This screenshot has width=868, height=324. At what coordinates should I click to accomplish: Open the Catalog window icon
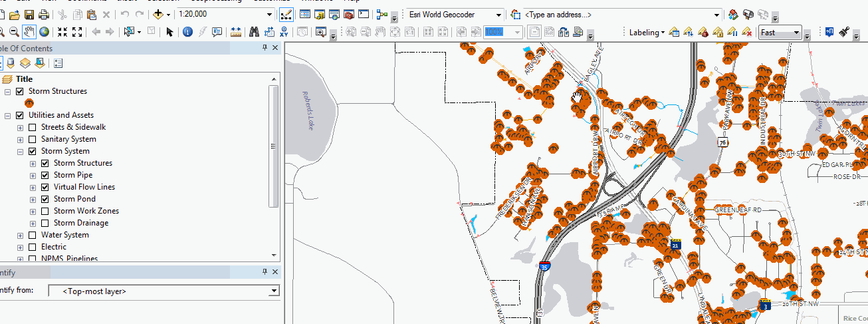[x=320, y=14]
